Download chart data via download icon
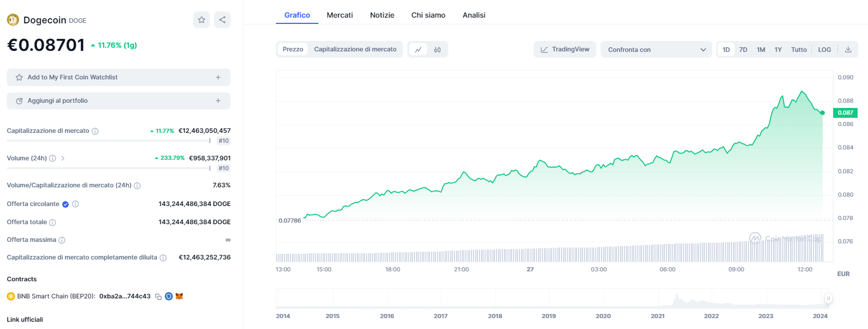This screenshot has height=329, width=868. click(x=848, y=50)
